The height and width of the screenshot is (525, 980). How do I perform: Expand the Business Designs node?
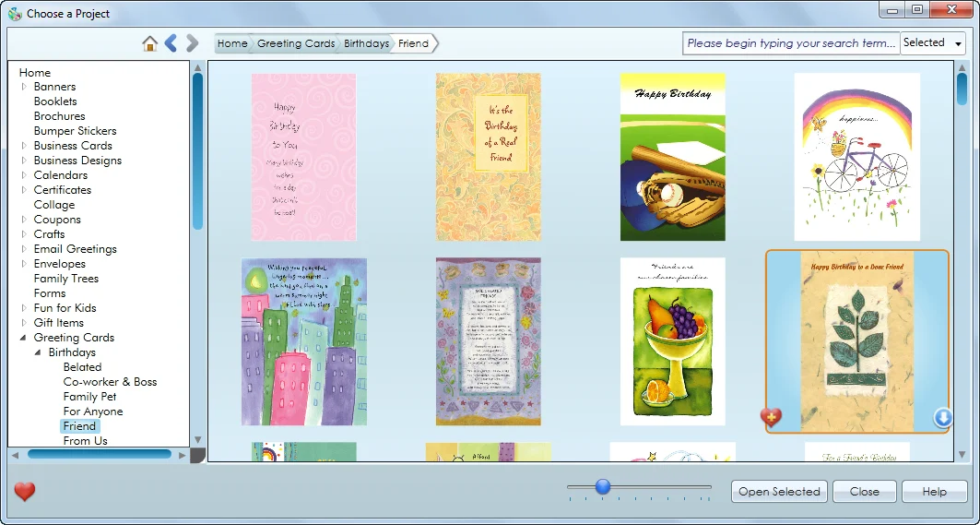point(24,161)
